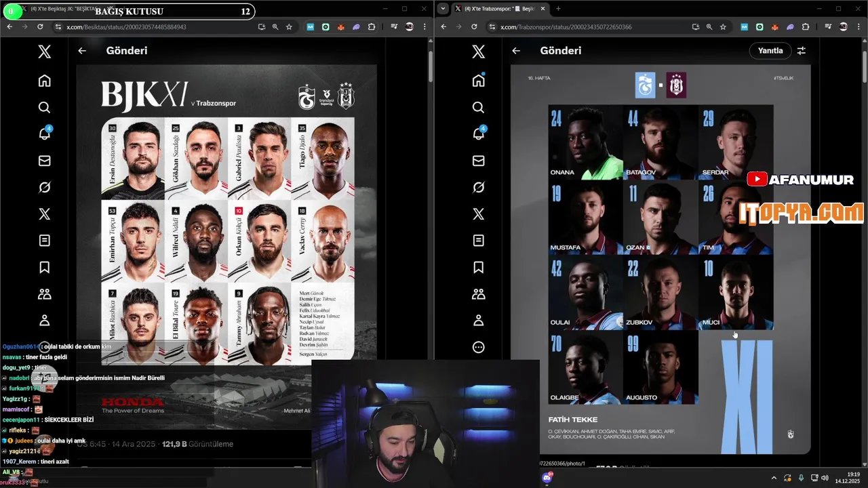Open media controls icon in right window toolbar
This screenshot has height=488, width=868.
click(828, 26)
